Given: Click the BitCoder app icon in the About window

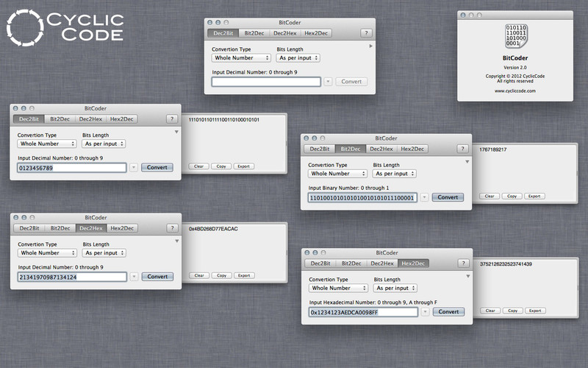Looking at the screenshot, I should (516, 36).
